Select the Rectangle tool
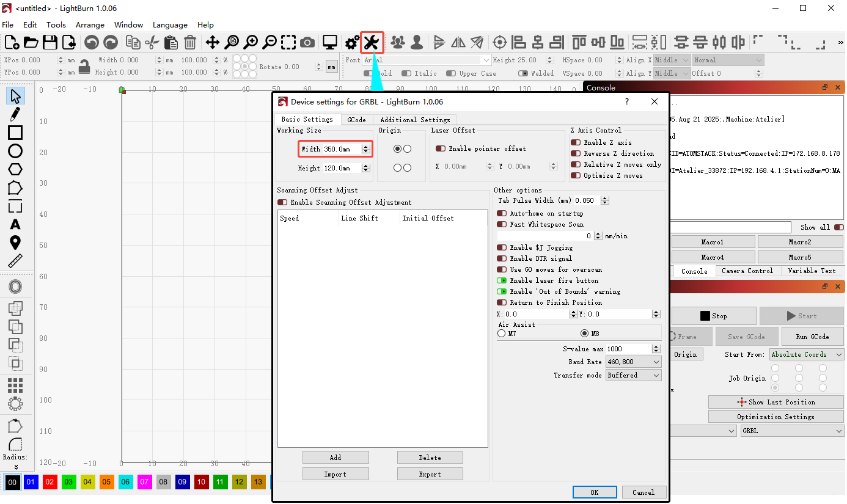This screenshot has width=847, height=504. 15,133
